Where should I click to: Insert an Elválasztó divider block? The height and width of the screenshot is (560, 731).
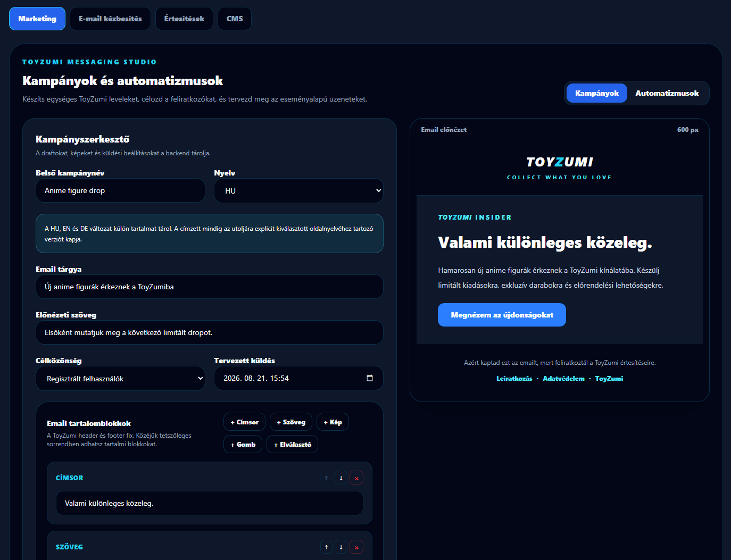293,445
